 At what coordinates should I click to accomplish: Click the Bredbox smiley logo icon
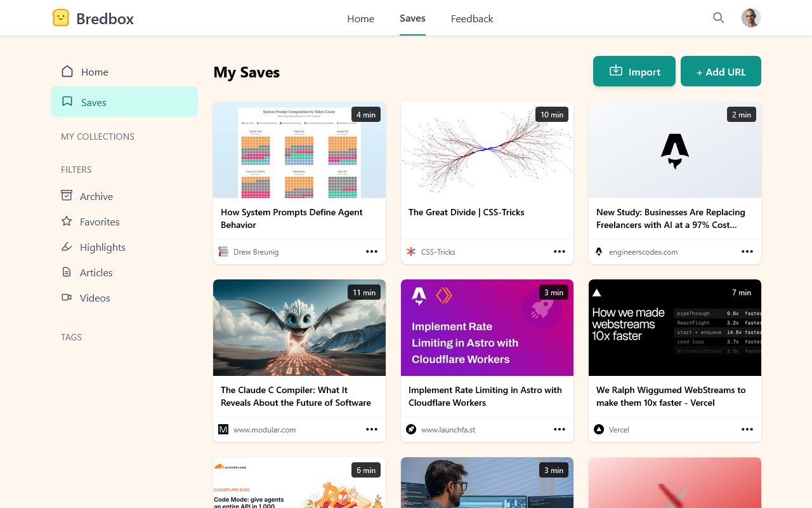[x=60, y=18]
